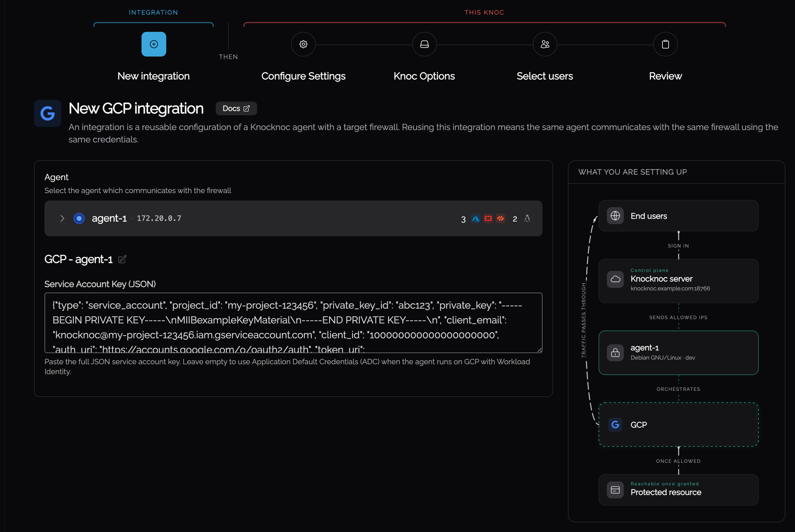Click the JSON textarea resize handle corner
The height and width of the screenshot is (532, 795).
[x=539, y=350]
